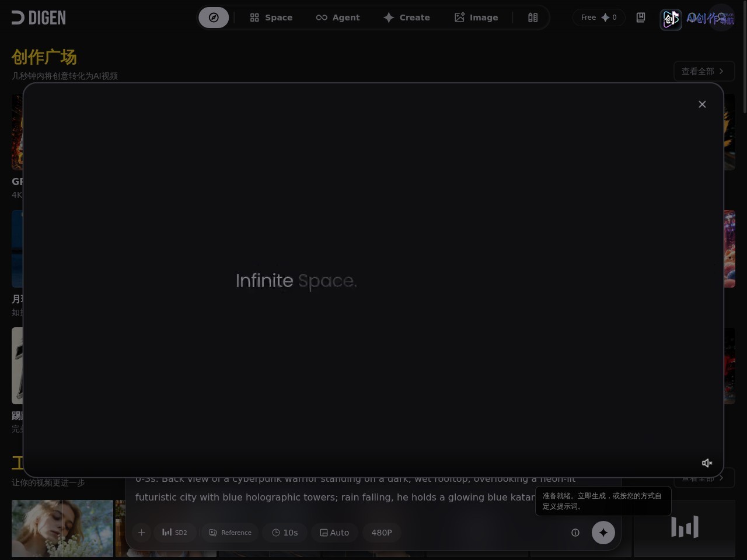
Task: Open the Create tab
Action: 407,17
